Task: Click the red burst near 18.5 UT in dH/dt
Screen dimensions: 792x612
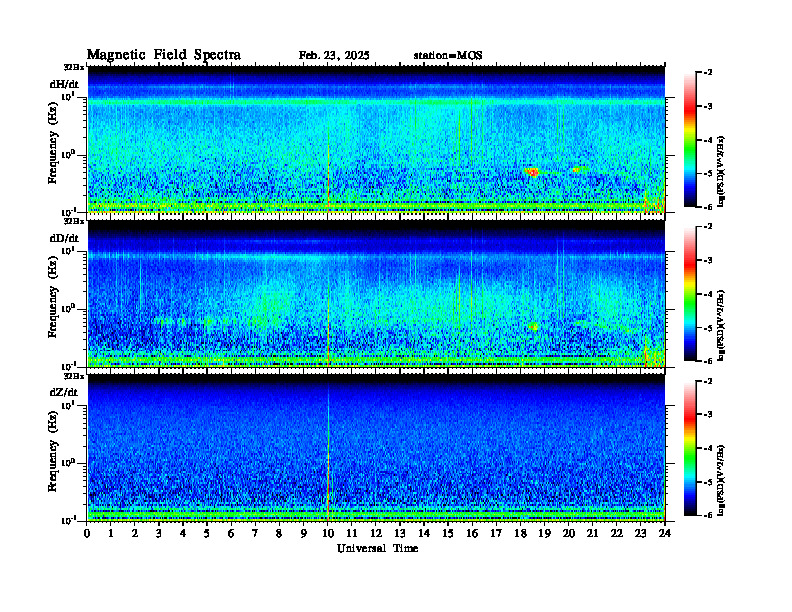Action: (x=532, y=172)
